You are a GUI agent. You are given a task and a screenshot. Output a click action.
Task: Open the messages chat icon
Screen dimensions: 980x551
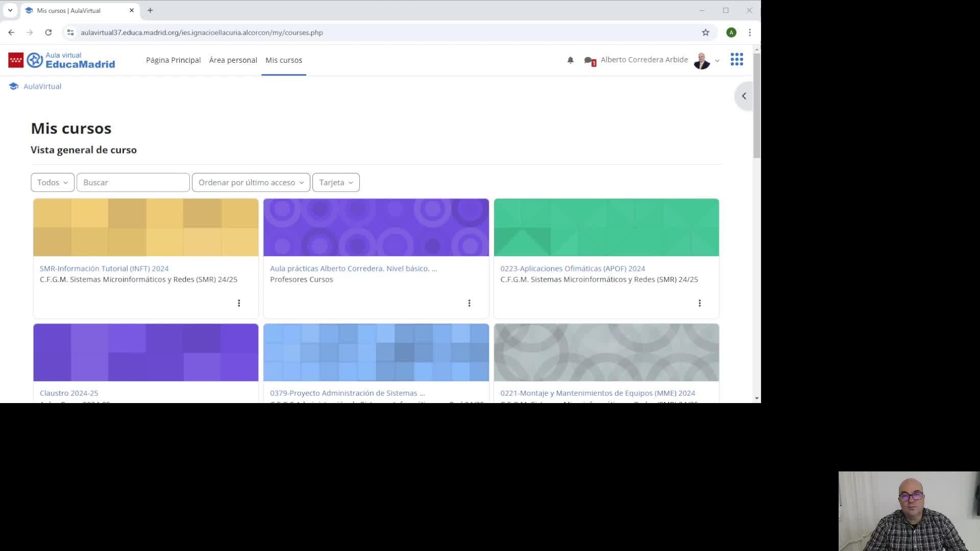tap(589, 61)
